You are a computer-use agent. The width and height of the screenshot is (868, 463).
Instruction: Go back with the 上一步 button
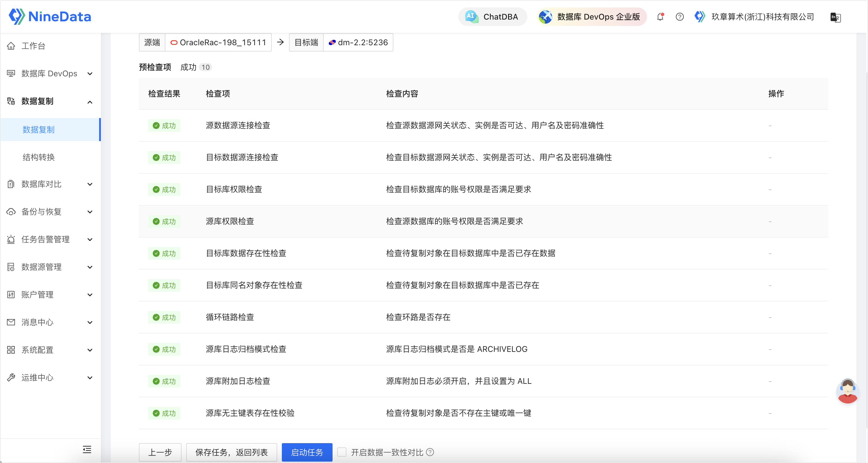160,452
